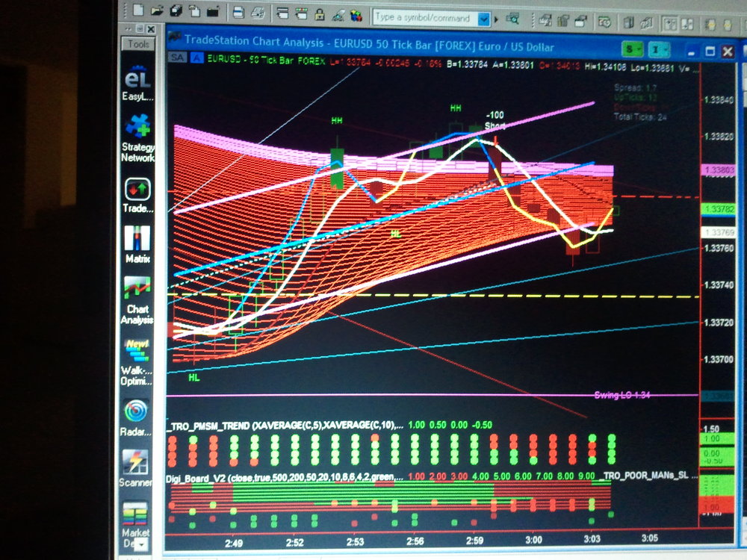The width and height of the screenshot is (747, 560).
Task: Open the Market Depth shortcut
Action: click(135, 524)
